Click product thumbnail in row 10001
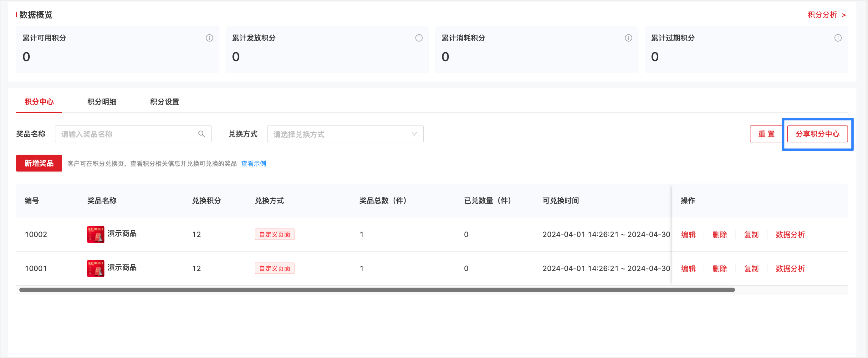The image size is (868, 358). pos(96,268)
